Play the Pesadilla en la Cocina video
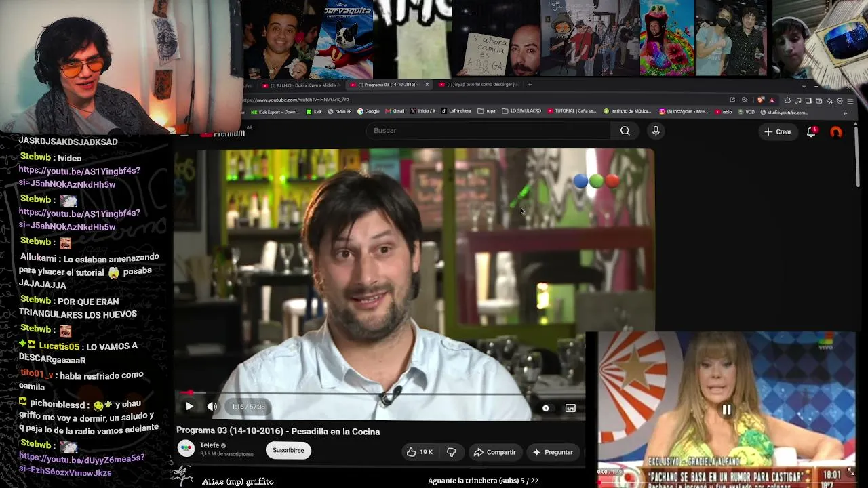This screenshot has height=488, width=868. coord(189,407)
